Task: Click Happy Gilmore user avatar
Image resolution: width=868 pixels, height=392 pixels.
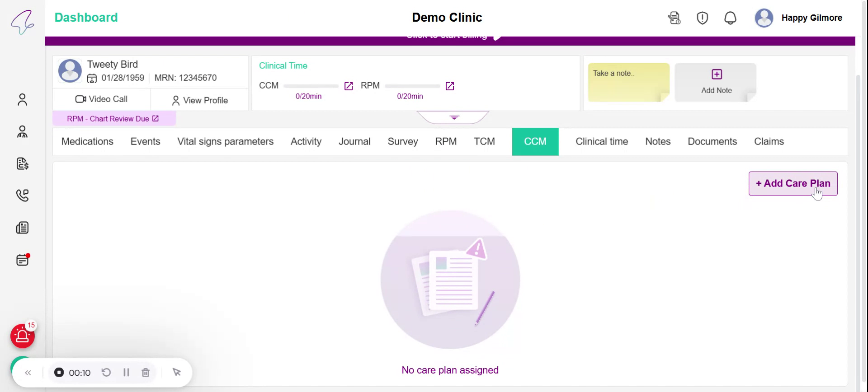Action: click(x=764, y=18)
